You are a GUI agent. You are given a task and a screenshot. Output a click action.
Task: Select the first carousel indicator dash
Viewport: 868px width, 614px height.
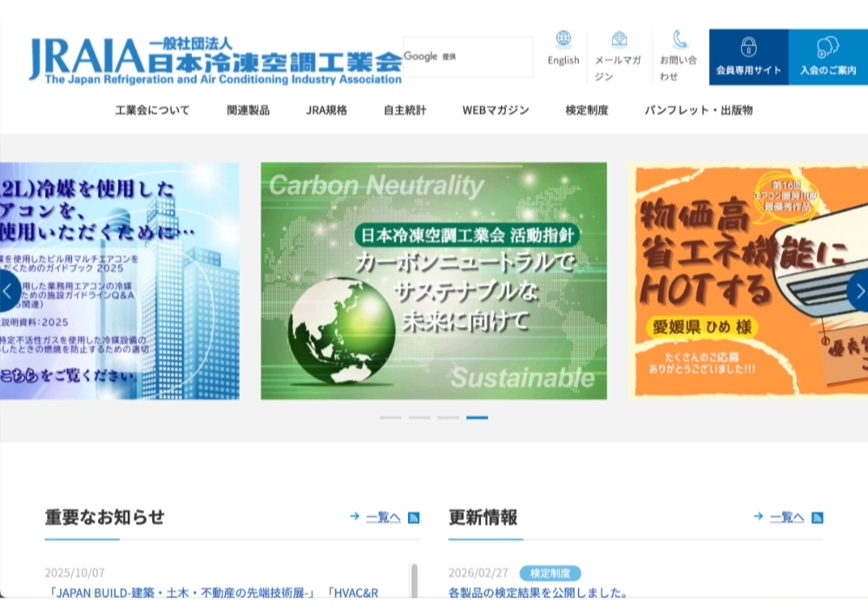(x=391, y=418)
